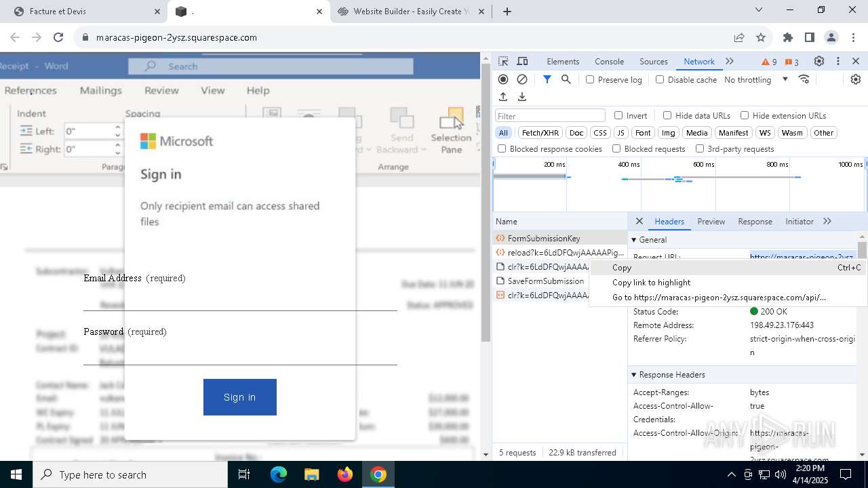The width and height of the screenshot is (868, 488).
Task: Check the Invert filter checkbox
Action: [618, 115]
